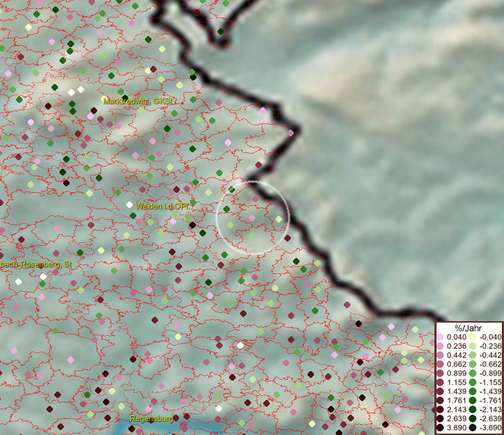Select the 0.442 legend swatch
Screen dimensions: 504x435
click(440, 355)
